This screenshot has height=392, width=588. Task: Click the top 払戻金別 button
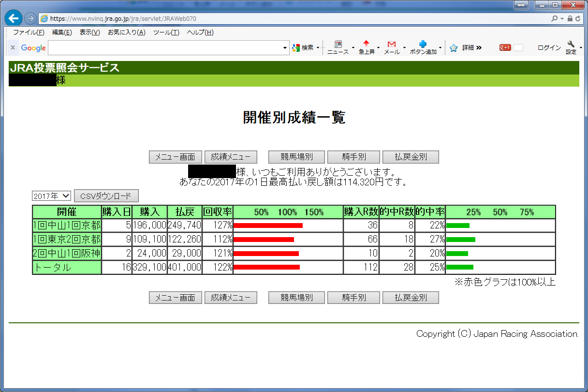click(x=411, y=157)
